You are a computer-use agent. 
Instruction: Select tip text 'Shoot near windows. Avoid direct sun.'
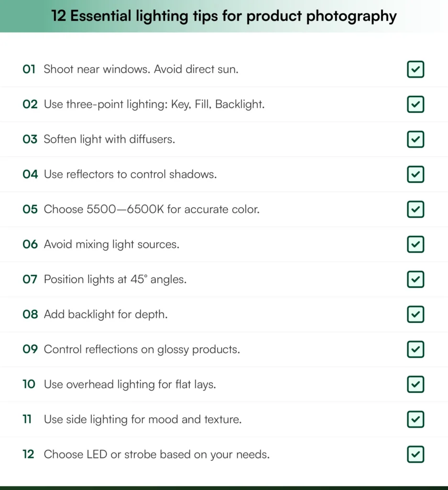click(x=141, y=69)
